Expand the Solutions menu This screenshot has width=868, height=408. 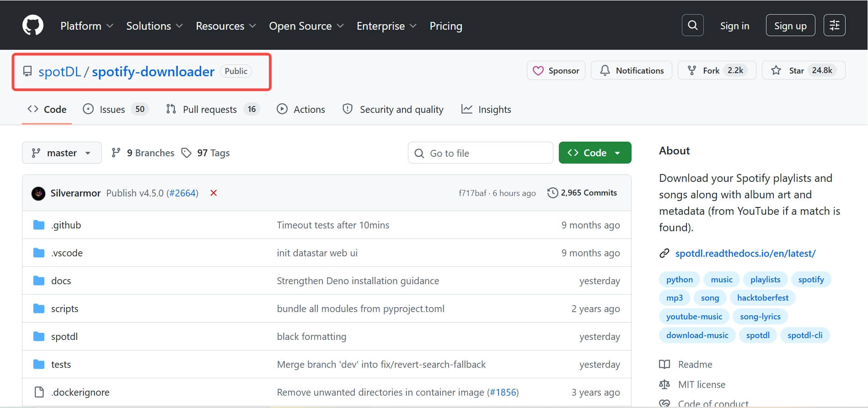[x=155, y=26]
